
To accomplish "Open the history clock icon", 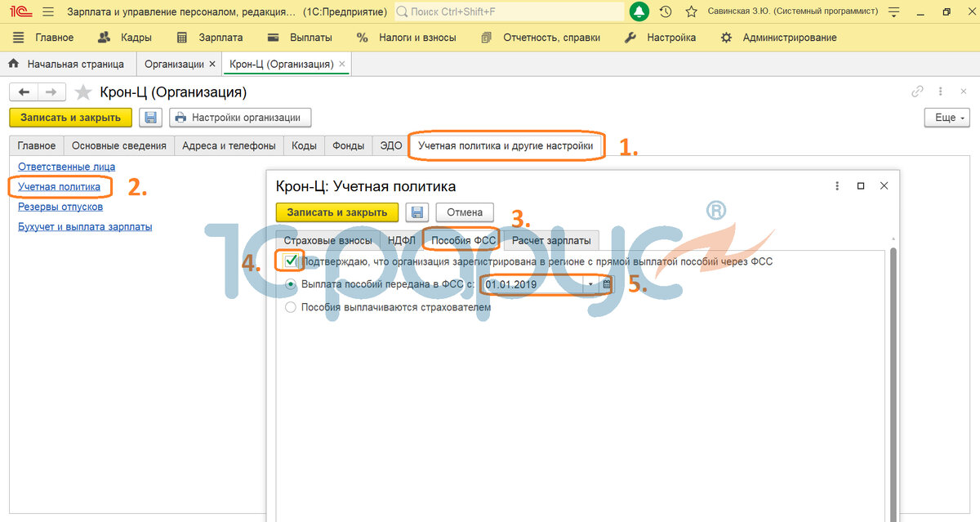I will (666, 11).
